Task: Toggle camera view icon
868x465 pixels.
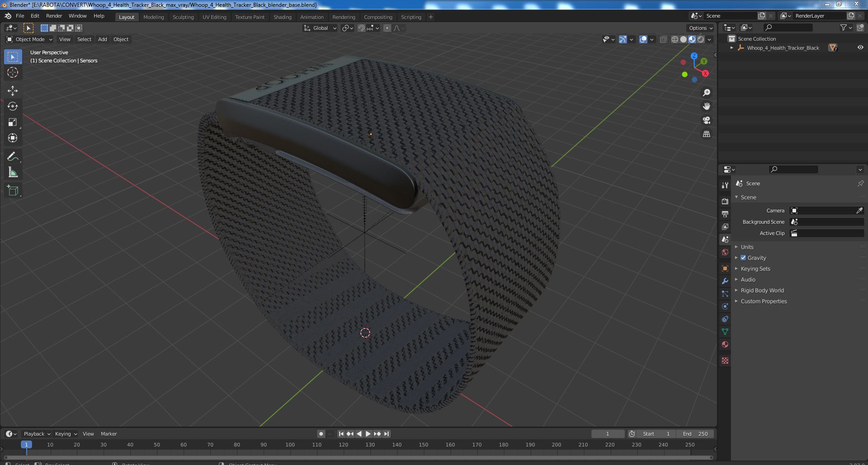Action: (x=706, y=120)
